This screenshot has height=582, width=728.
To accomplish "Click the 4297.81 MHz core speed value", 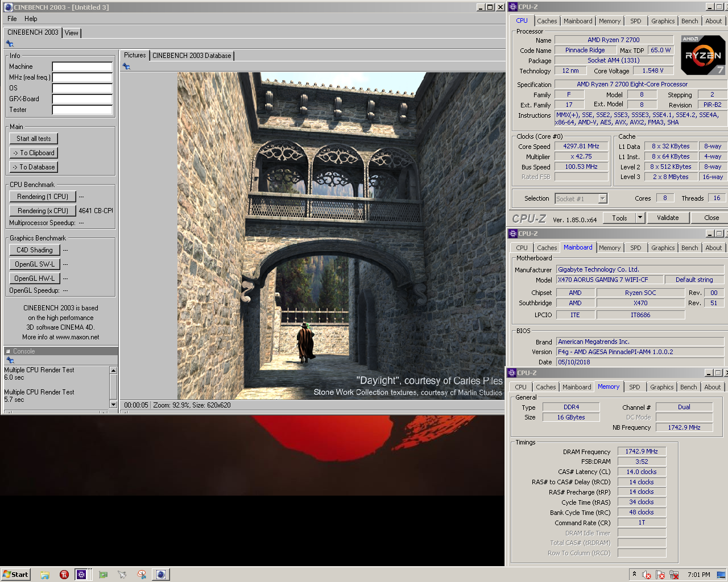I will 581,146.
